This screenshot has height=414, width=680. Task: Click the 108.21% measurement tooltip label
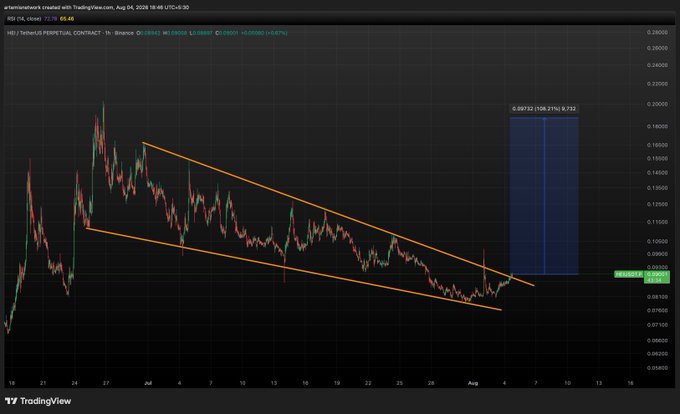544,109
